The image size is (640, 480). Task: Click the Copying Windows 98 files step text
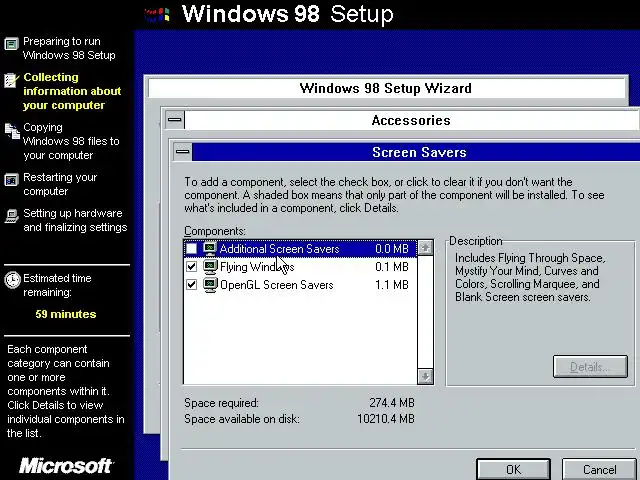[71, 141]
